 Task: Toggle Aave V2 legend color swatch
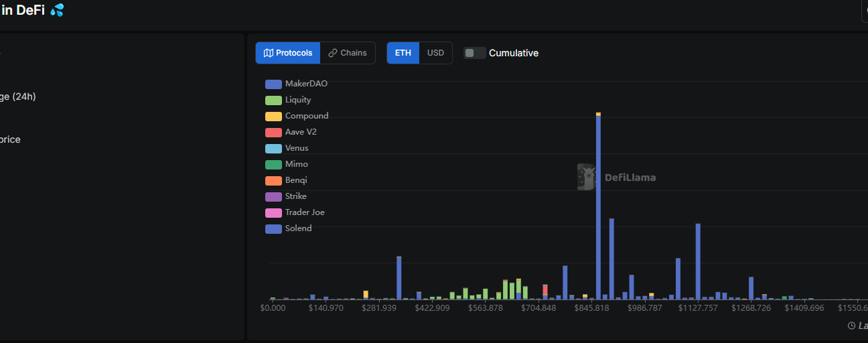coord(273,133)
